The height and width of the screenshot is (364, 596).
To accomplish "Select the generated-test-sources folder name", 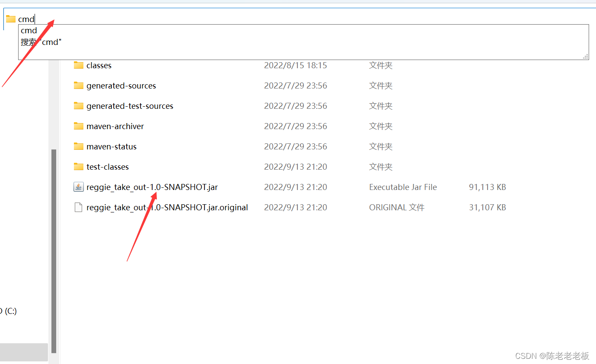I will click(x=130, y=106).
